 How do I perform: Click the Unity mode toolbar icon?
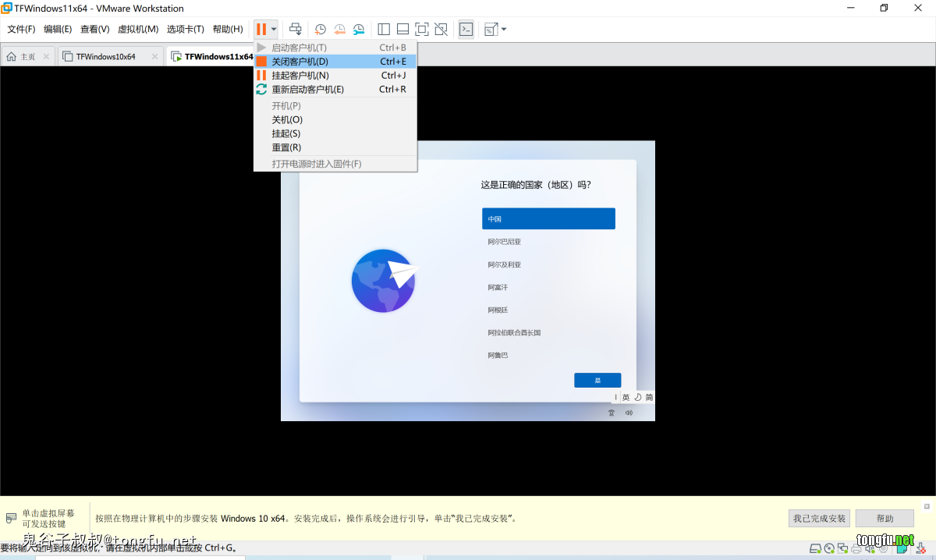click(x=441, y=30)
